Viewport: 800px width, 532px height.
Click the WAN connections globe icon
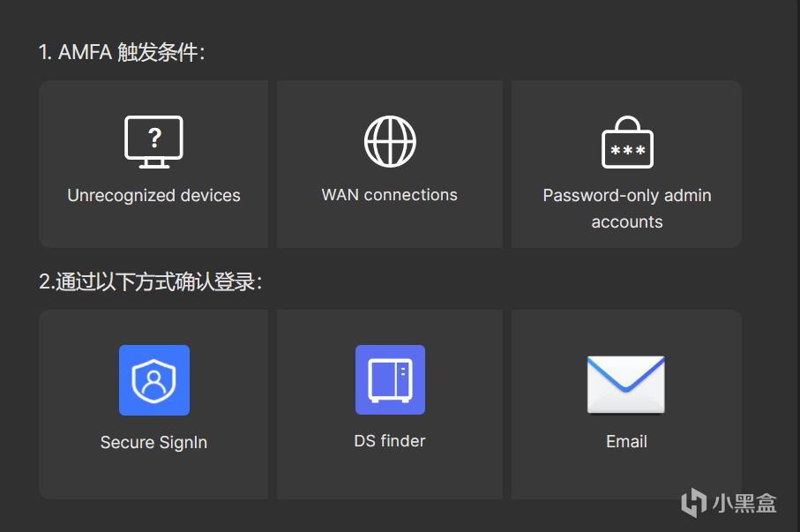click(x=390, y=141)
